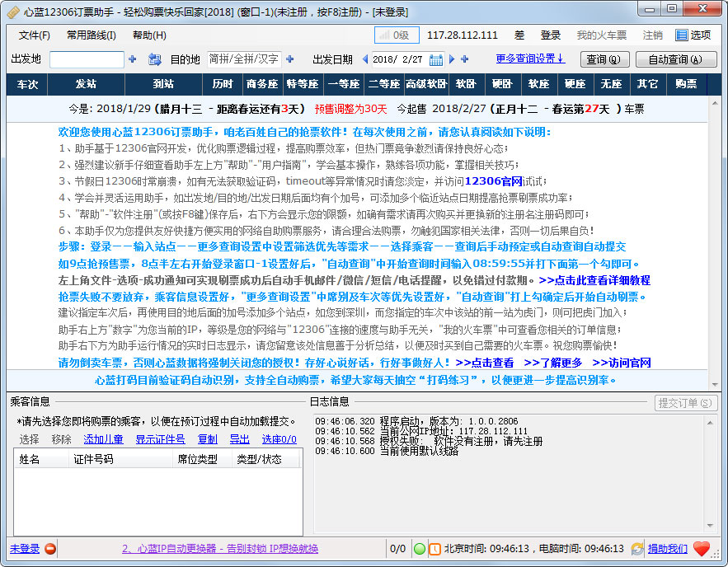Click the 发站 column header
The width and height of the screenshot is (728, 567).
[x=86, y=84]
